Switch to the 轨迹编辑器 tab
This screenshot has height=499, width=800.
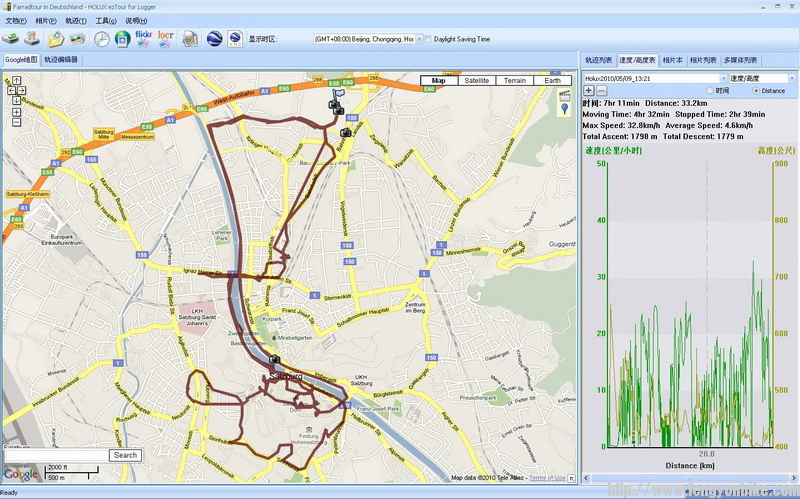coord(61,60)
